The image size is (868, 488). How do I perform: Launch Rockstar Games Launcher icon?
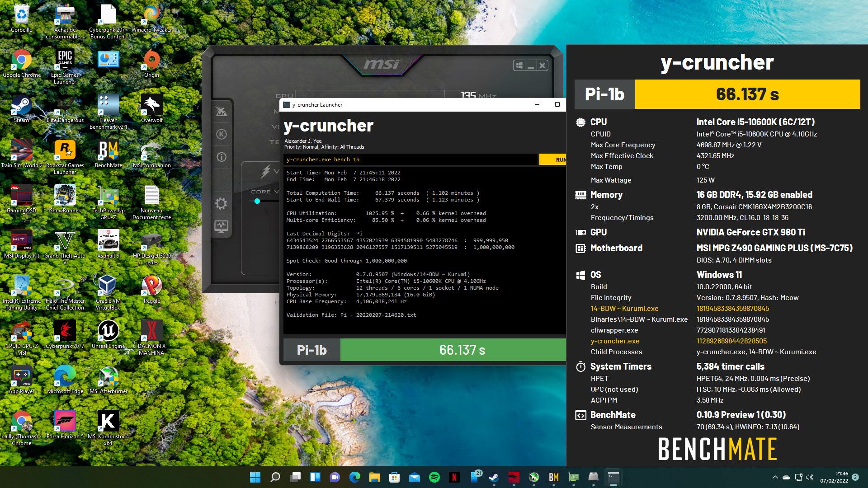click(65, 157)
